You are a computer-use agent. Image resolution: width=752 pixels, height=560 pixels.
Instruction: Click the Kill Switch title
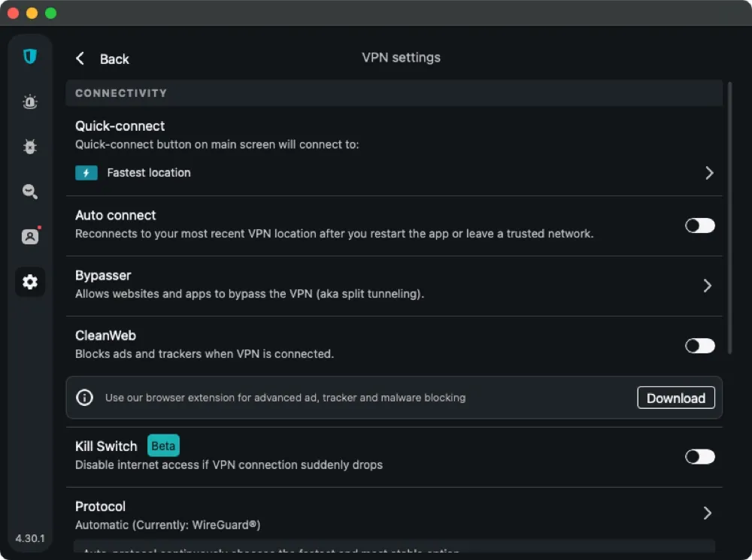click(106, 446)
